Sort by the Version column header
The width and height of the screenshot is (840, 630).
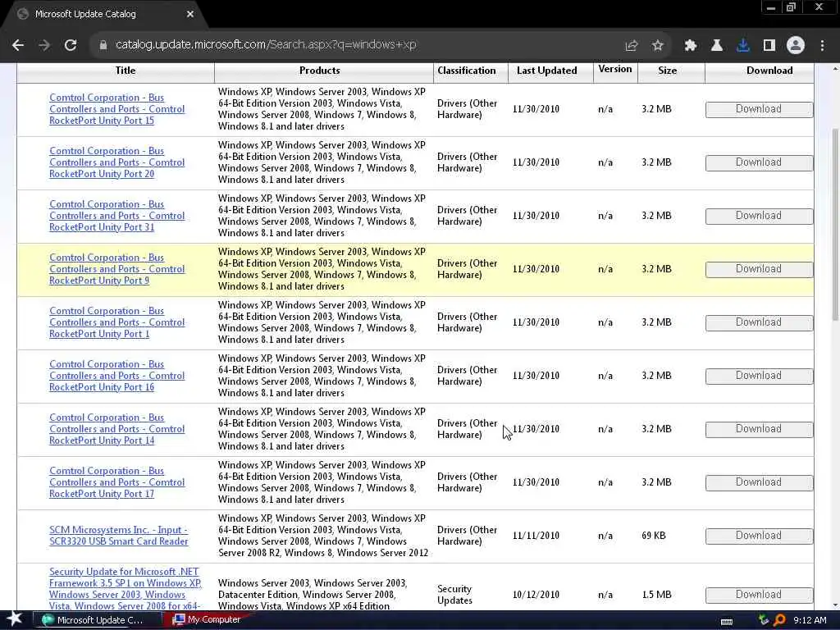pos(615,69)
